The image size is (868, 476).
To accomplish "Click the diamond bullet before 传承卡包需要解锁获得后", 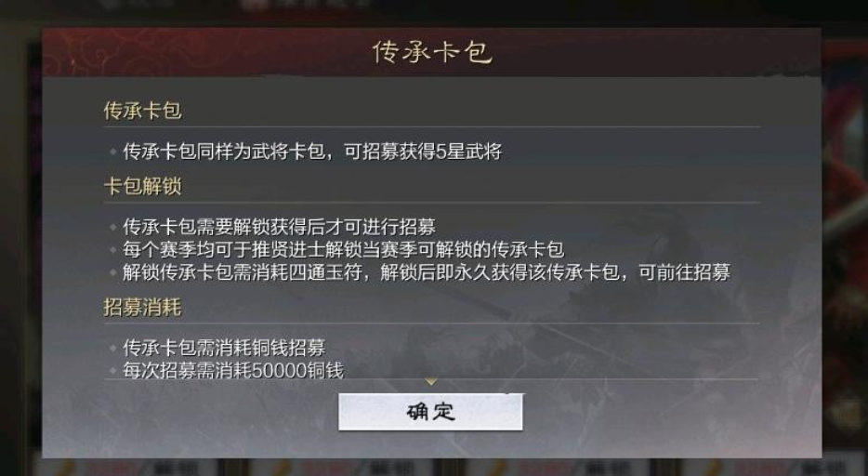I will (113, 226).
